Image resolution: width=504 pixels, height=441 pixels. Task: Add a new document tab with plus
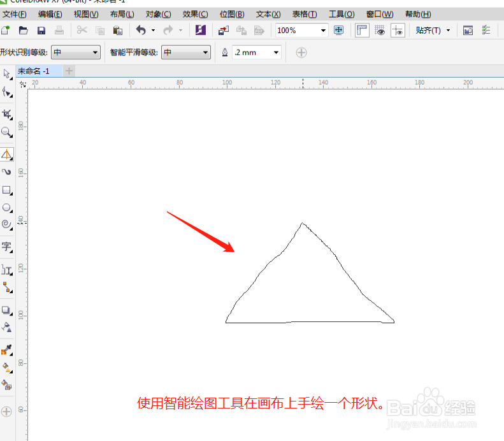point(69,71)
